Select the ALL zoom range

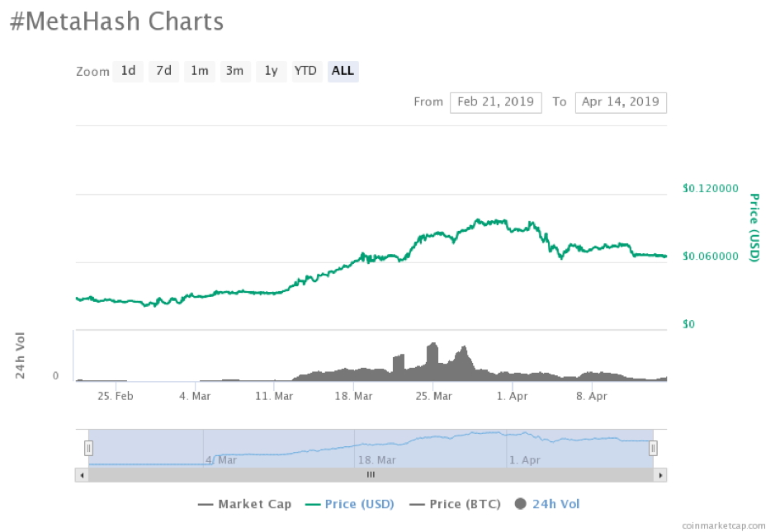[343, 71]
